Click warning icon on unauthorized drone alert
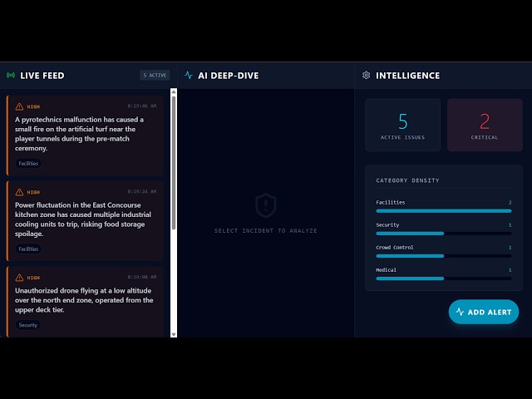 (x=19, y=278)
